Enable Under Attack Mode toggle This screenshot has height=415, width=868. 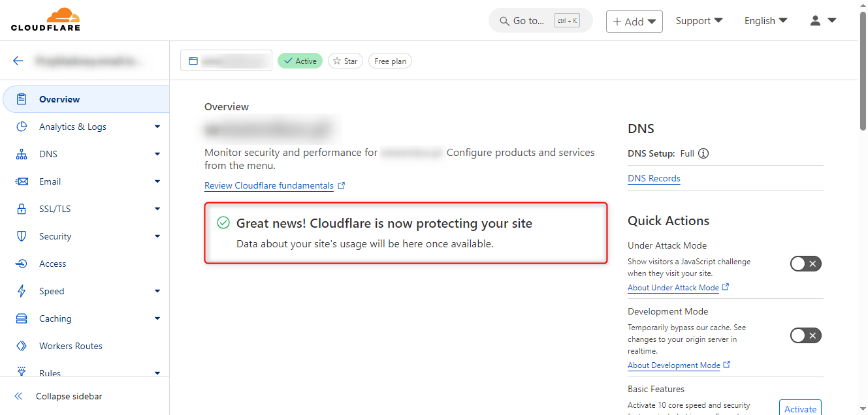tap(805, 264)
